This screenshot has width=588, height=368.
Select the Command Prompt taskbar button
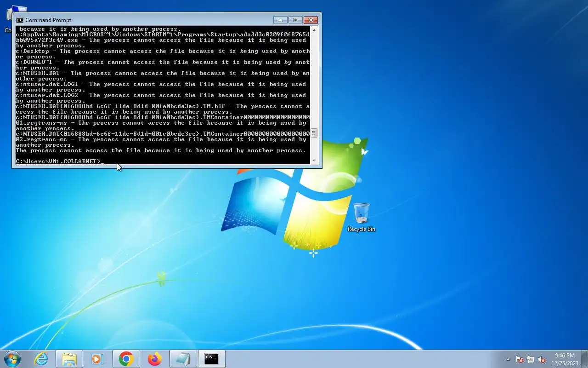211,359
